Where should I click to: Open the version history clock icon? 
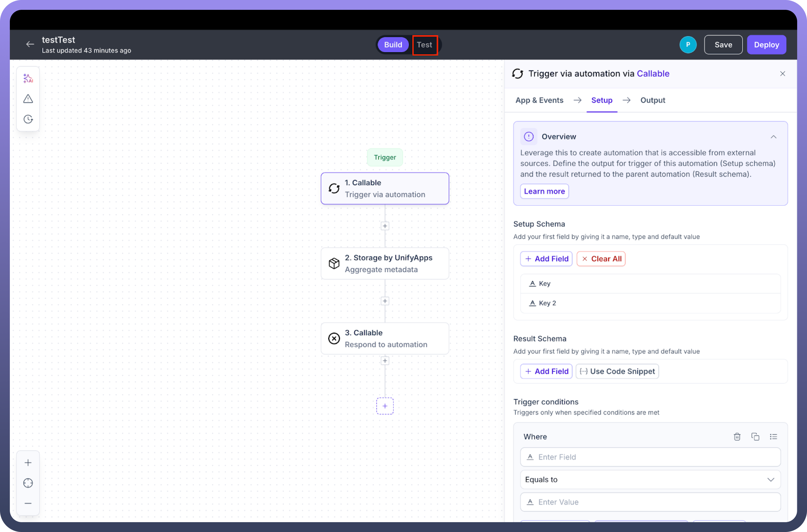(x=28, y=119)
